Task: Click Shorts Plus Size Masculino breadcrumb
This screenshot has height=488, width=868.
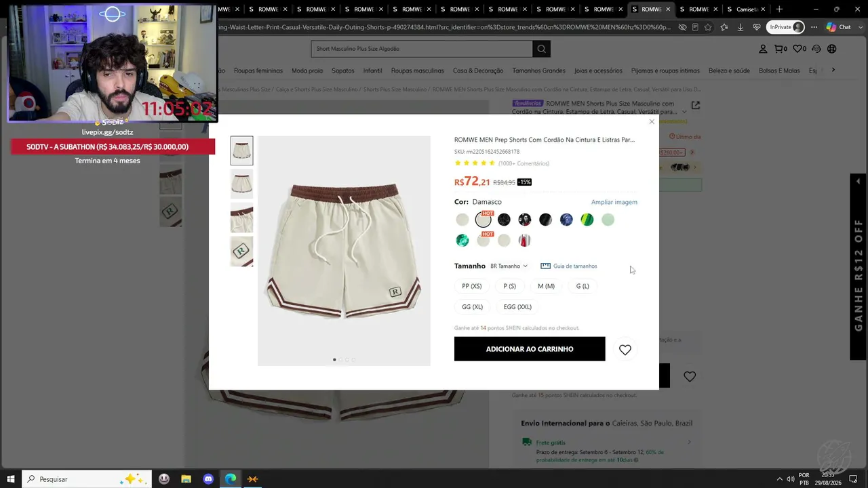Action: pyautogui.click(x=395, y=89)
